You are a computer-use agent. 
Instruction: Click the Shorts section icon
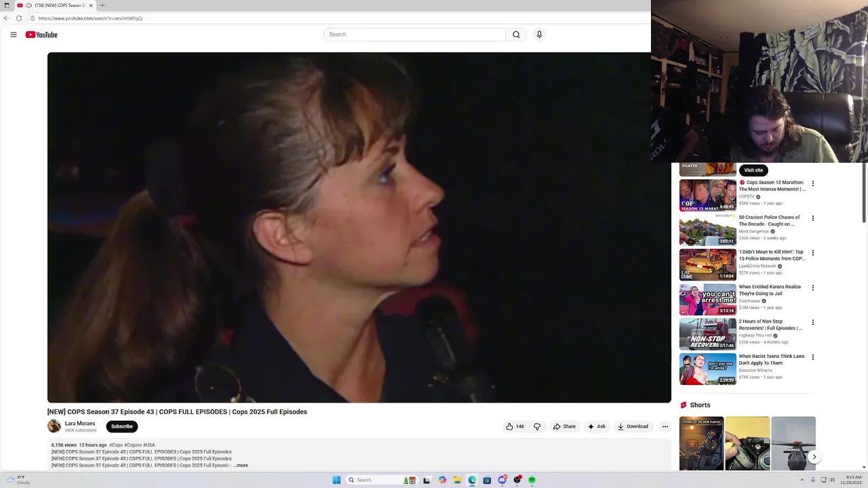point(684,405)
